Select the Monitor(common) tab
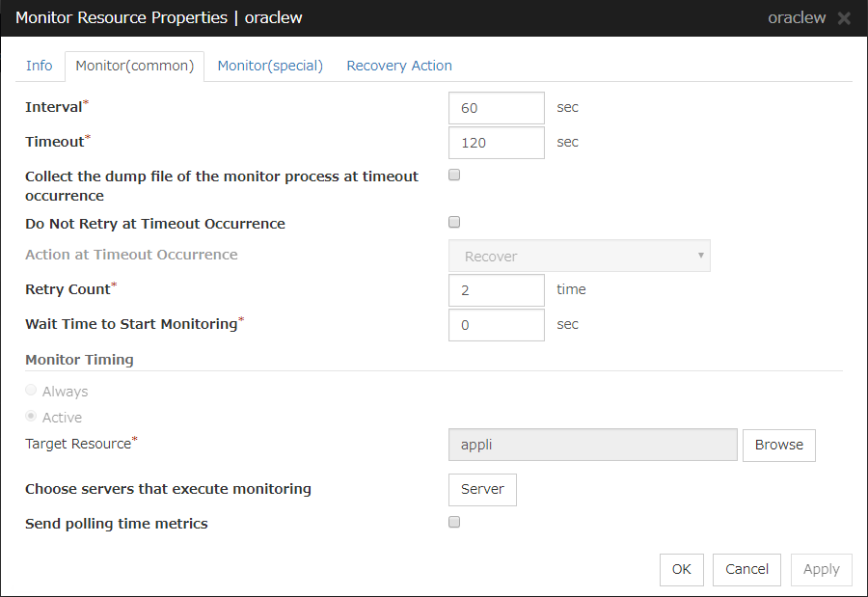 coord(135,66)
